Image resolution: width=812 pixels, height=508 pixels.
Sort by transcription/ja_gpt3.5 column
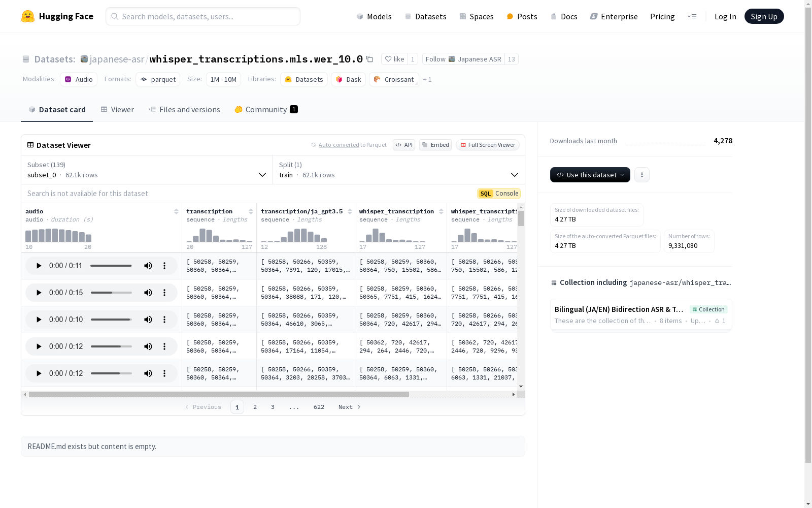point(350,211)
